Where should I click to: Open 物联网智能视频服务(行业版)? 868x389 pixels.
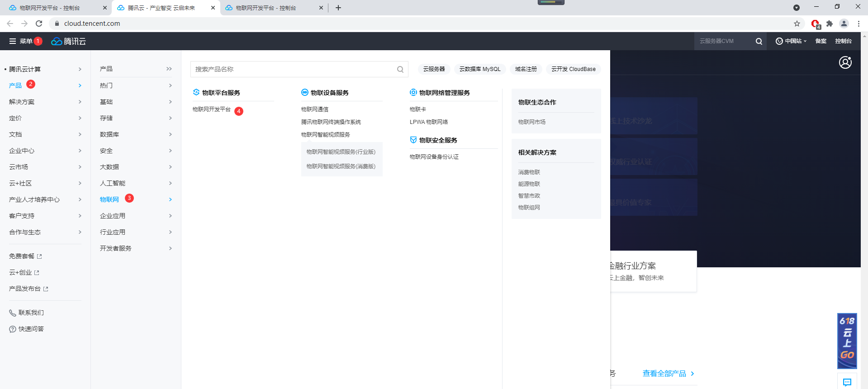341,152
